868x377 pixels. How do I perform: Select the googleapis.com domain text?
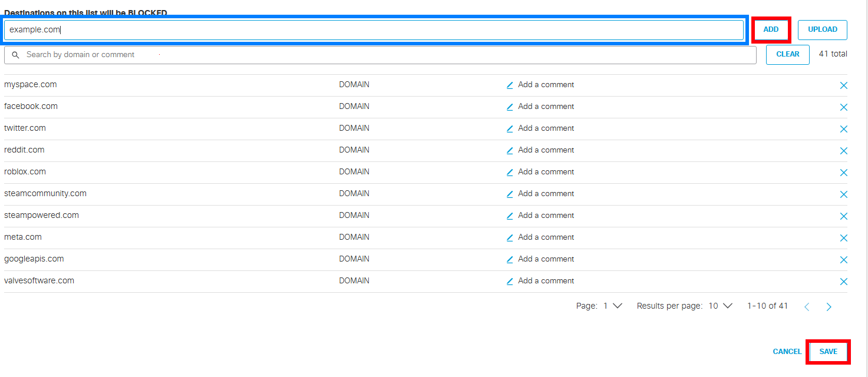click(x=34, y=259)
